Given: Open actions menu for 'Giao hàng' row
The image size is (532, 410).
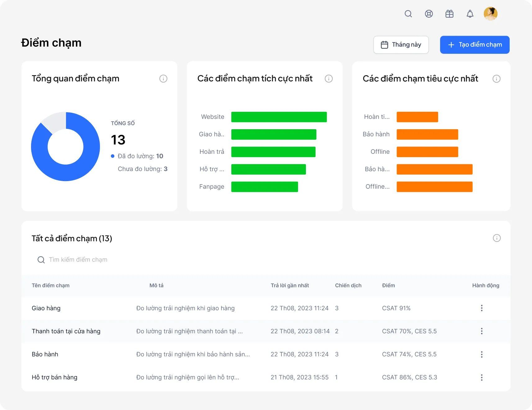Looking at the screenshot, I should [x=481, y=308].
